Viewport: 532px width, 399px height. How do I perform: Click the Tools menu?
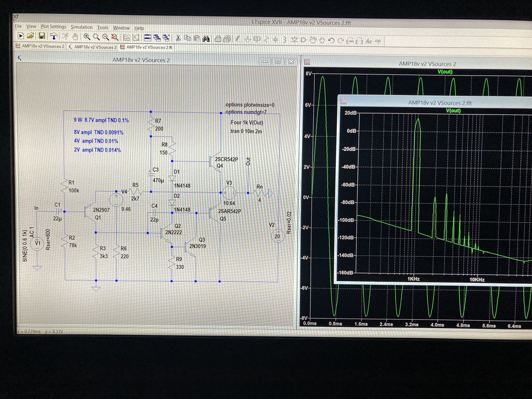103,28
